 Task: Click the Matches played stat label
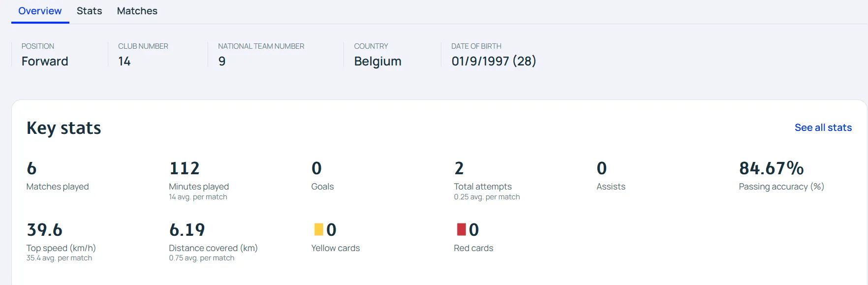pyautogui.click(x=58, y=187)
